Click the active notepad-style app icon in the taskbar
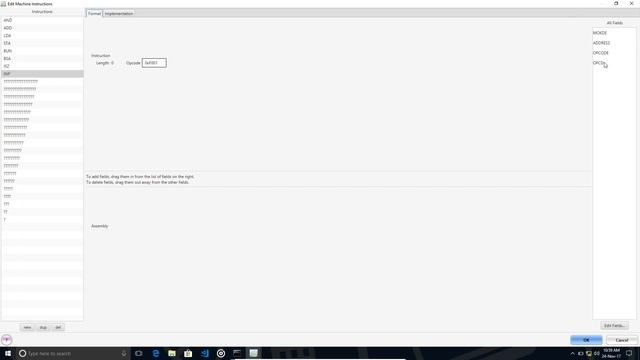Viewport: 640px width, 360px height. click(253, 353)
